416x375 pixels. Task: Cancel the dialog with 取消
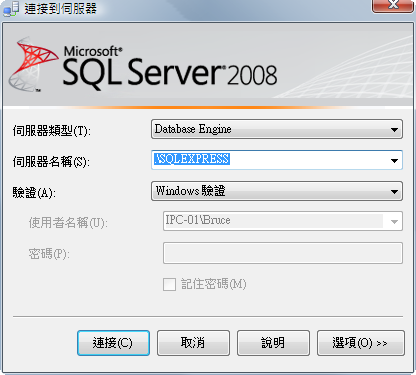193,343
